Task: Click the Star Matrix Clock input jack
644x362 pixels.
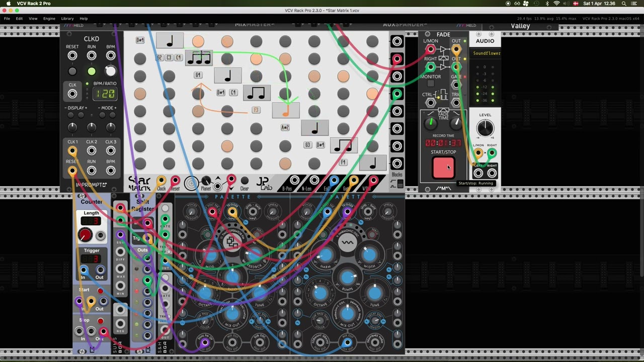Action: (x=161, y=180)
